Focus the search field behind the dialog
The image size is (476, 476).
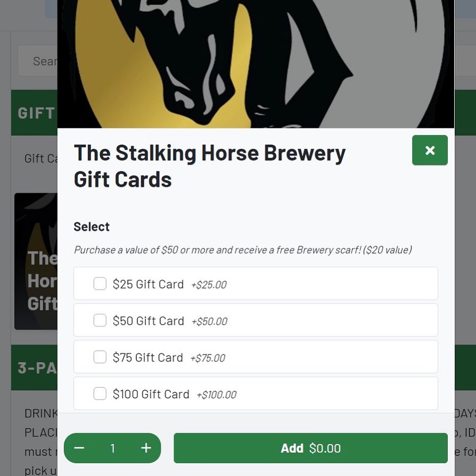[37, 61]
